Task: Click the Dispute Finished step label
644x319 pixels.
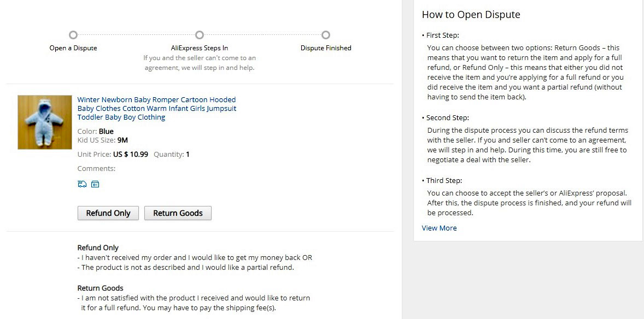Action: click(x=326, y=48)
